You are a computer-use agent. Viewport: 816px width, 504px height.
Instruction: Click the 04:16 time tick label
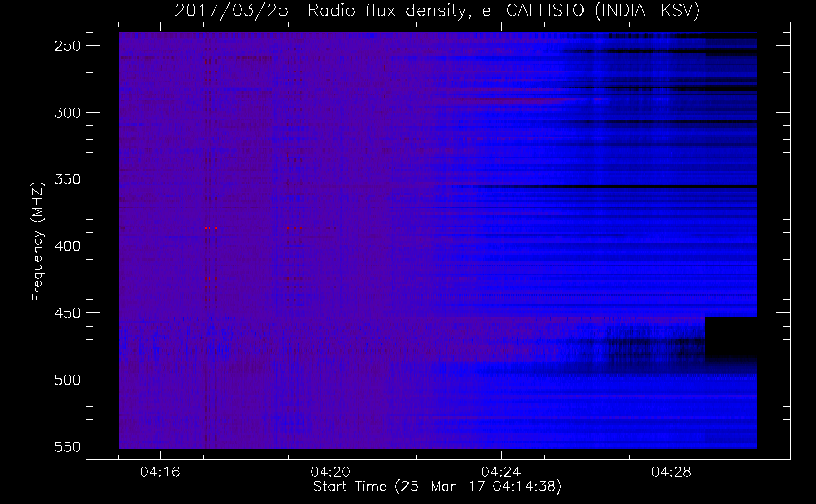pos(160,472)
